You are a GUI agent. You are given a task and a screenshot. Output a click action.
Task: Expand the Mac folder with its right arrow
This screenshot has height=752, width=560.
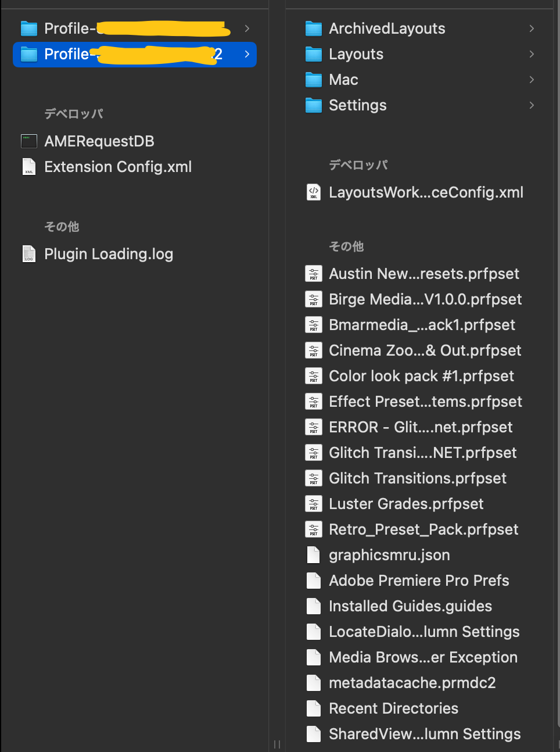tap(532, 80)
